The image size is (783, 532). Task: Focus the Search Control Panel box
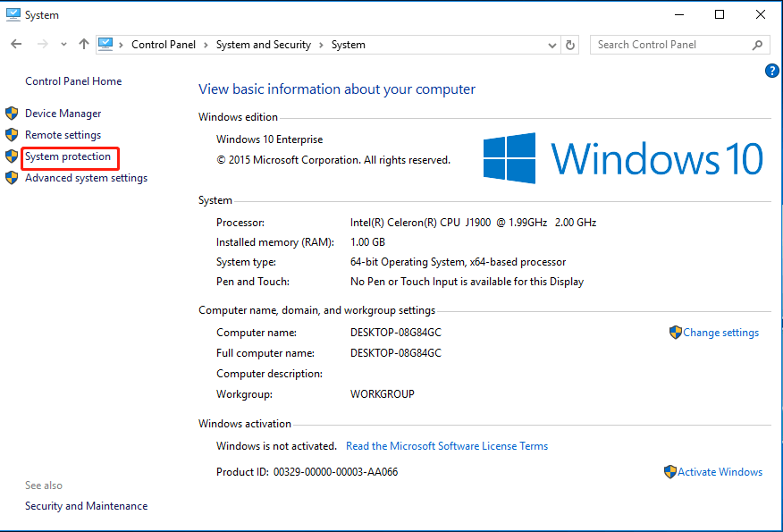coord(670,45)
